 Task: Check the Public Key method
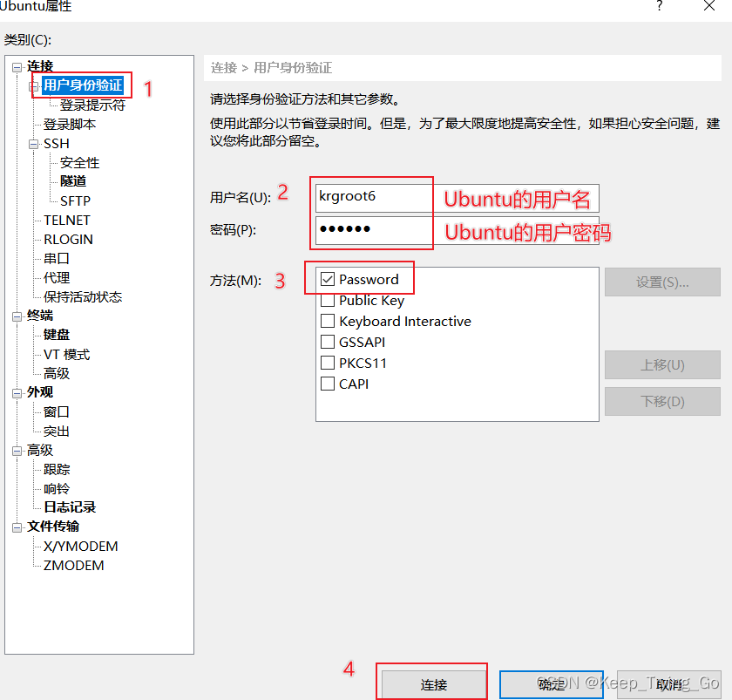[x=329, y=300]
